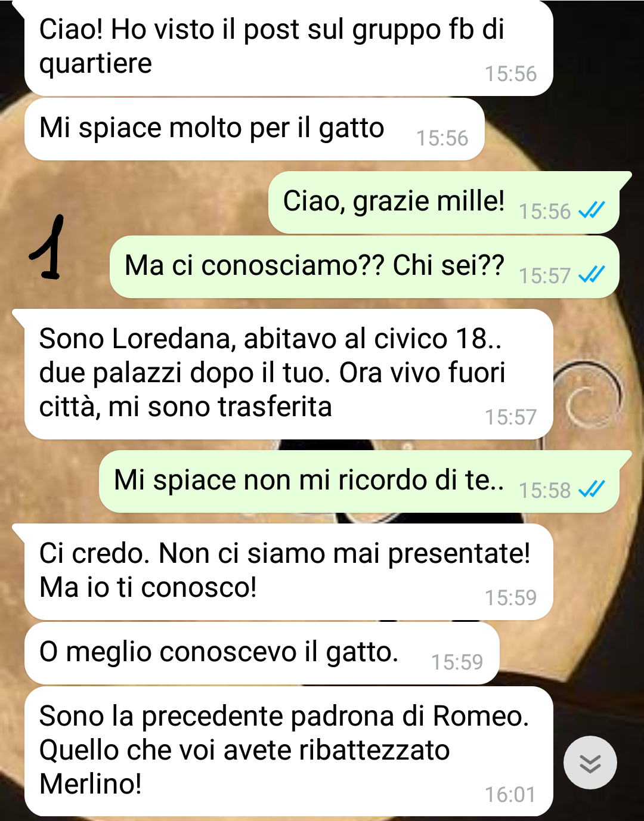644x821 pixels.
Task: Select 'Ma ci conosciamo?? Chi sei??' message
Action: point(364,267)
